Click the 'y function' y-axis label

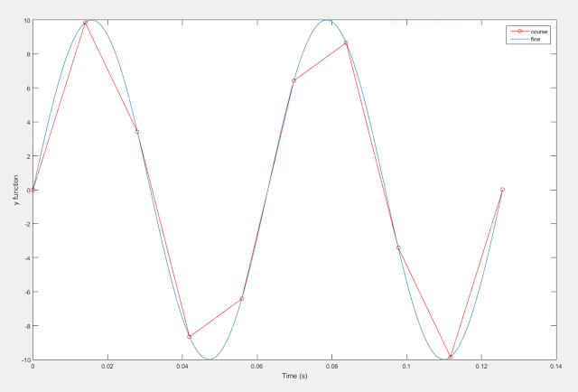16,190
